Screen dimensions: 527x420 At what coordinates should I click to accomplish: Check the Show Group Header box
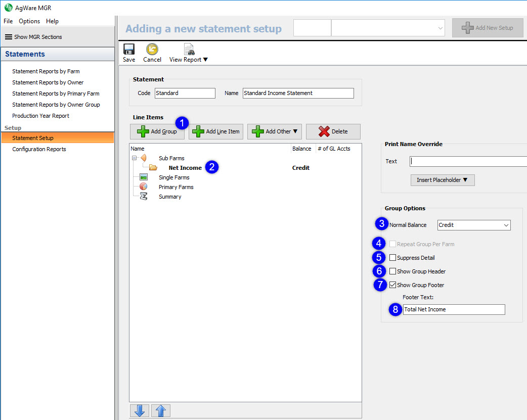tap(393, 271)
